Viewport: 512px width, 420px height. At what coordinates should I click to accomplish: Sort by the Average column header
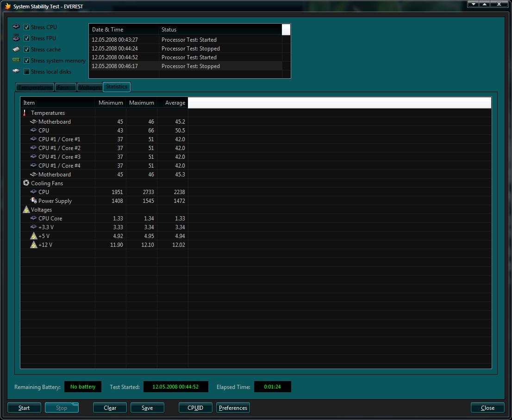[x=172, y=102]
